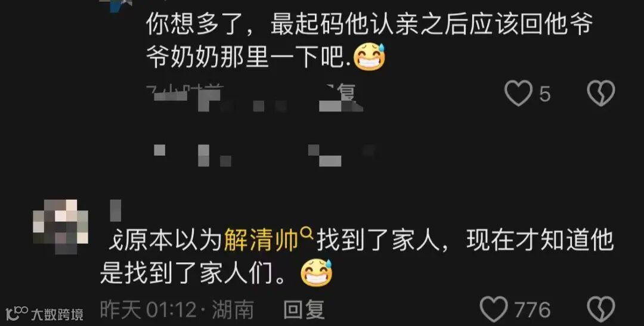The image size is (644, 326).
Task: Dislike the comment with 776 likes
Action: [x=601, y=309]
